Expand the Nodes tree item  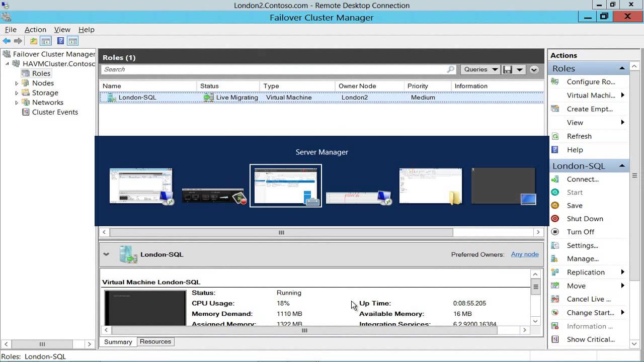pos(17,83)
